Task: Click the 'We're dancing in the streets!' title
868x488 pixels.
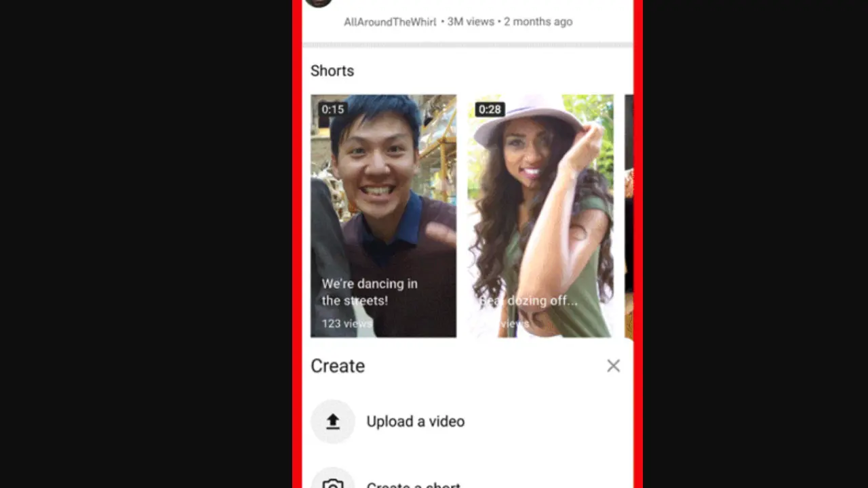Action: 370,292
